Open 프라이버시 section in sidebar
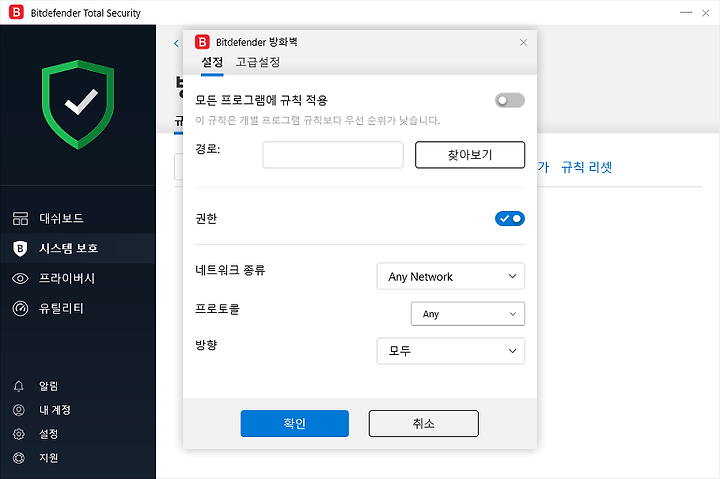720x479 pixels. pos(78,278)
